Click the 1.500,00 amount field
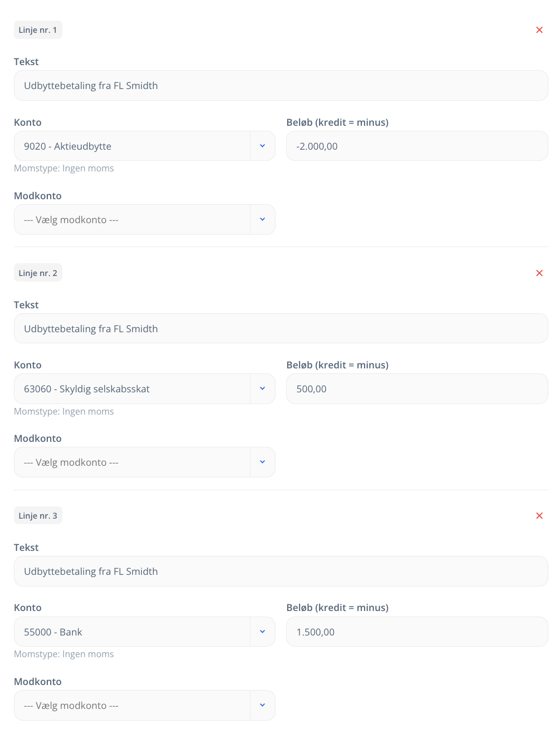 [x=417, y=632]
